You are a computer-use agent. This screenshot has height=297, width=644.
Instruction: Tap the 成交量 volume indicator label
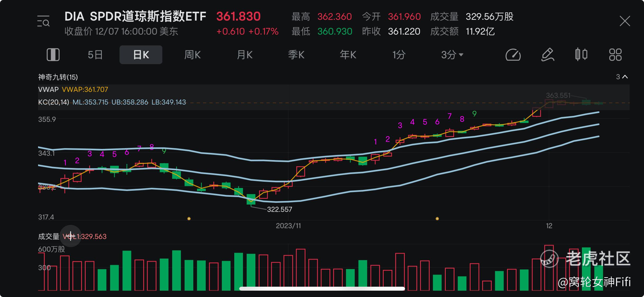tap(49, 236)
